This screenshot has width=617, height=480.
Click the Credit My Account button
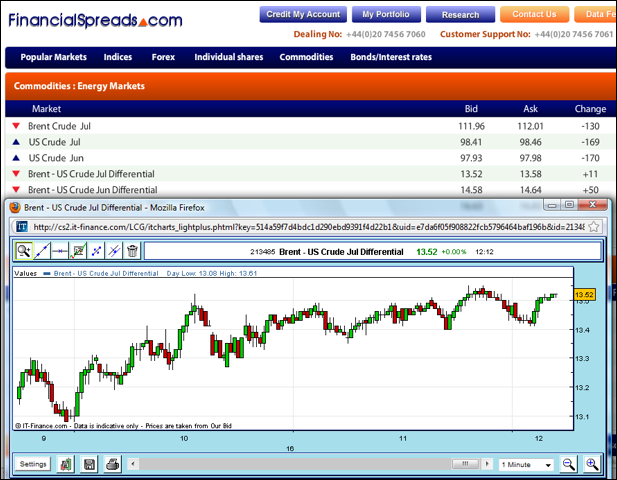click(x=303, y=15)
